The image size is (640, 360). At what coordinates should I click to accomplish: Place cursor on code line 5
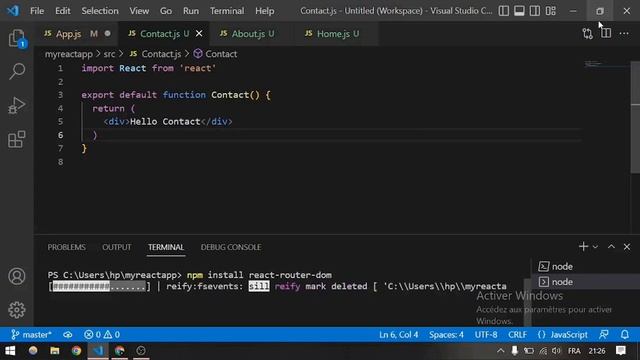point(331,122)
